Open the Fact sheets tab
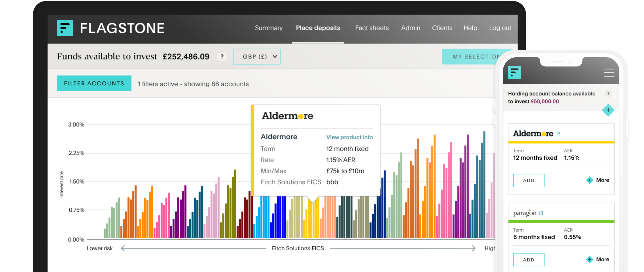This screenshot has height=272, width=644. [372, 28]
